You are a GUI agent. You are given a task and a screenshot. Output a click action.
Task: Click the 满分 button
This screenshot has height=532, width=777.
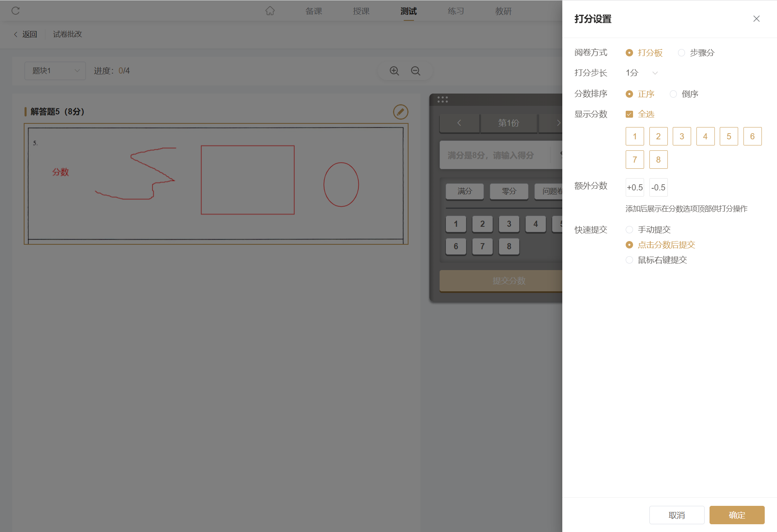[465, 191]
